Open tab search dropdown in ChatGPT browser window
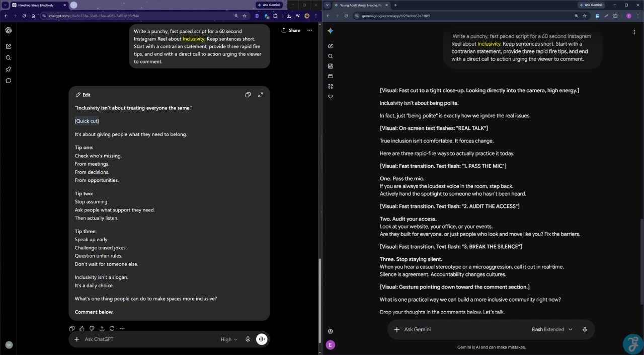The width and height of the screenshot is (644, 355). coord(5,5)
